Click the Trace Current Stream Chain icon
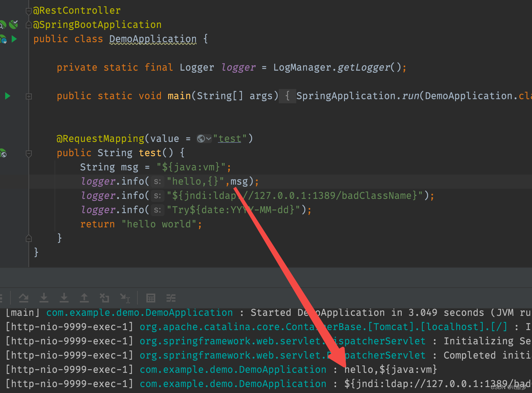Screen dimensions: 532x393 171,298
